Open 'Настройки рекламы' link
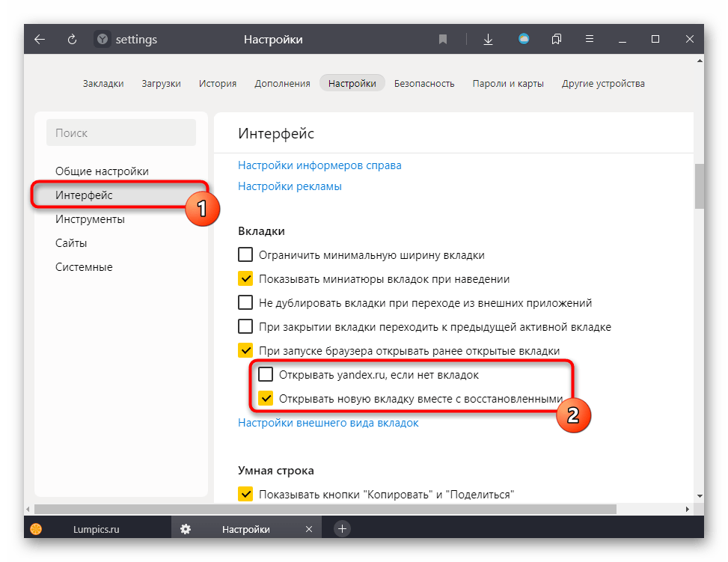 click(x=290, y=186)
